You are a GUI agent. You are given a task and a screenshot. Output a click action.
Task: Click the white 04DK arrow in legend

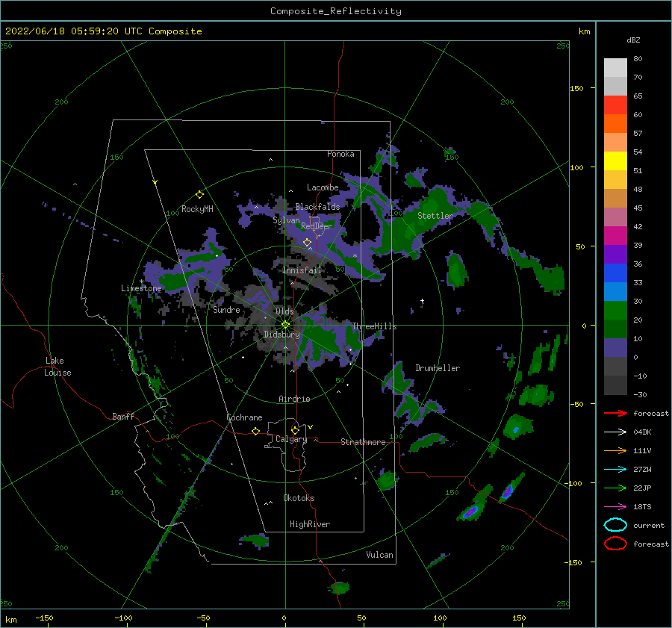[615, 432]
